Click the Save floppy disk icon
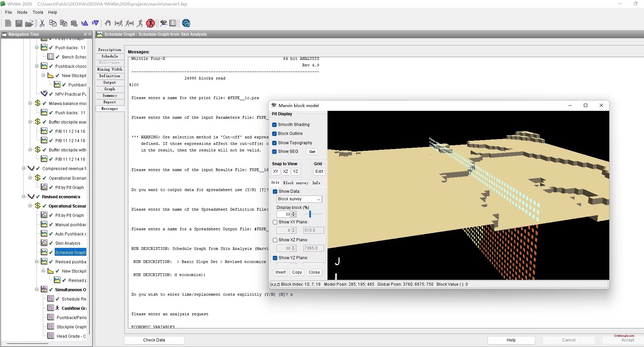 (x=19, y=23)
